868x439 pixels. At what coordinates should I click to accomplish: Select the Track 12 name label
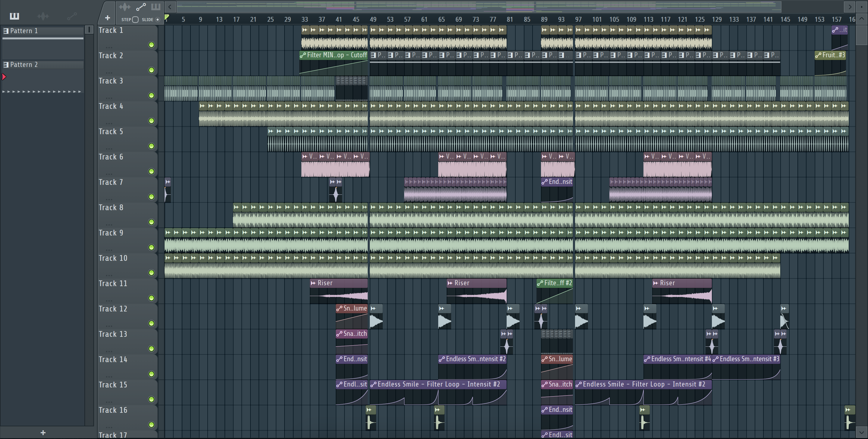pyautogui.click(x=113, y=308)
